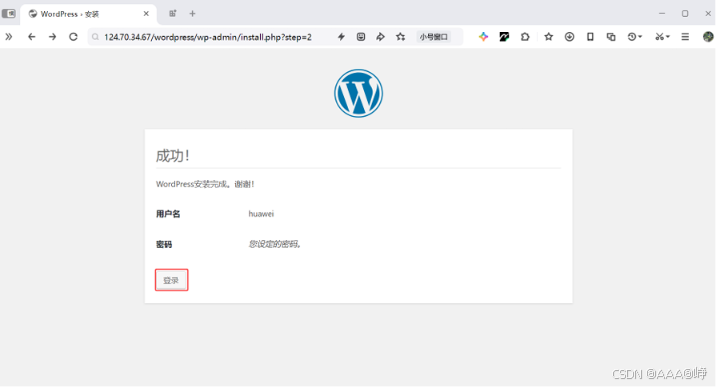This screenshot has width=716, height=387.
Task: Open the colorful AI assistant icon
Action: tap(483, 37)
